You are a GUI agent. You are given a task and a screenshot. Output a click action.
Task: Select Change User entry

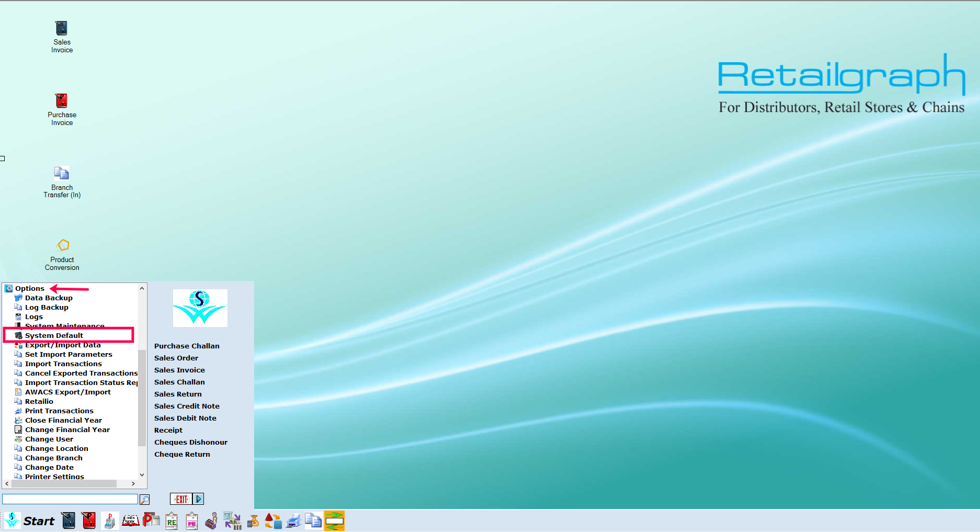[49, 439]
